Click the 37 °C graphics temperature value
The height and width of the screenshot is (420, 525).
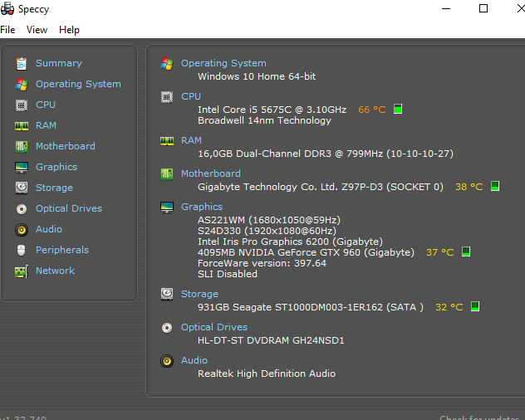[x=440, y=252]
